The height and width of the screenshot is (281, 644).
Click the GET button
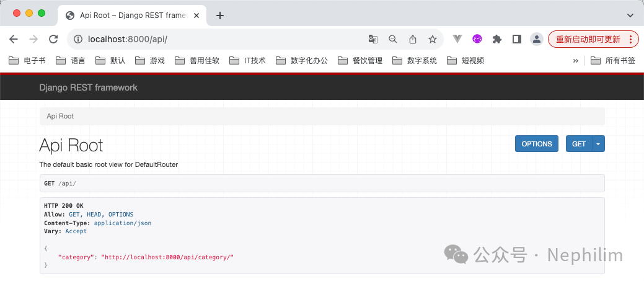pos(579,144)
